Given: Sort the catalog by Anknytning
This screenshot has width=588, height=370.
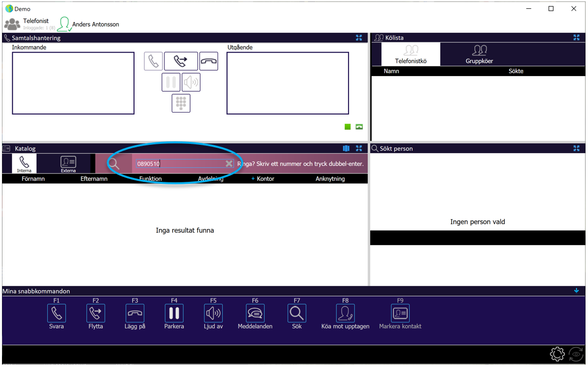Looking at the screenshot, I should point(330,179).
